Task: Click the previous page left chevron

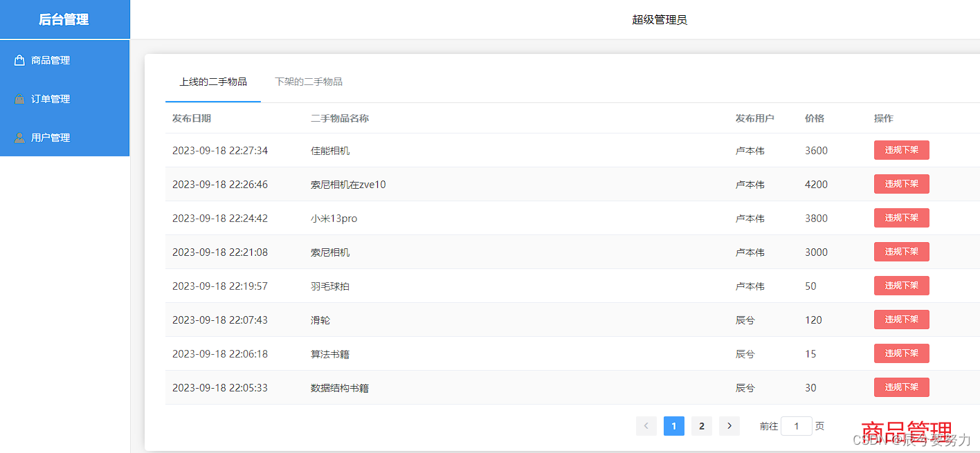Action: [x=646, y=426]
